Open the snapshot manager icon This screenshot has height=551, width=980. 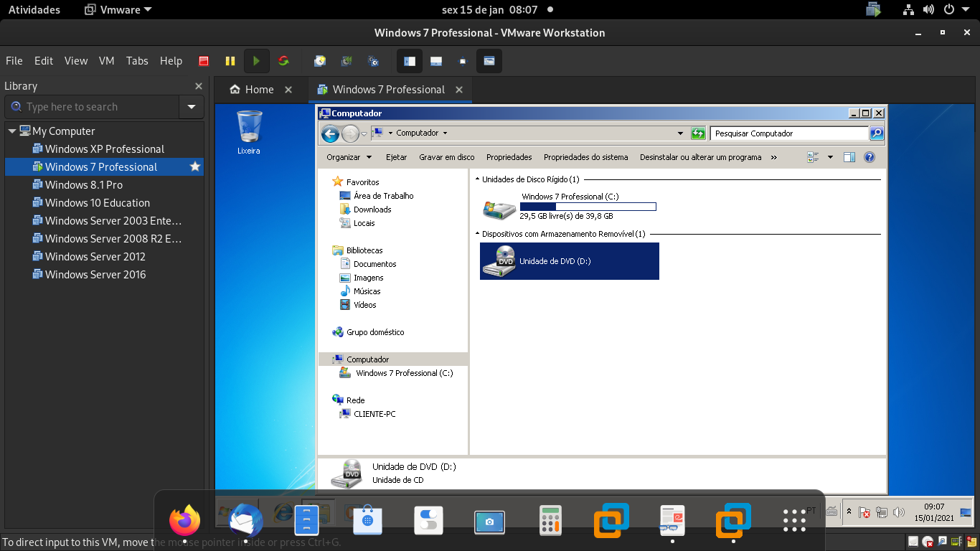click(x=373, y=61)
